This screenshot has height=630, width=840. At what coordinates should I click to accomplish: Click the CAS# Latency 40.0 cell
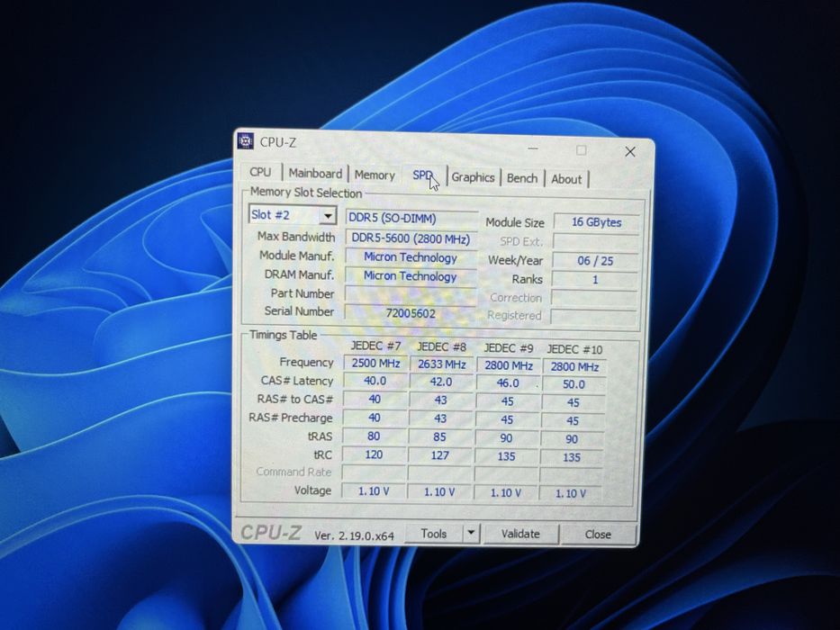coord(375,381)
